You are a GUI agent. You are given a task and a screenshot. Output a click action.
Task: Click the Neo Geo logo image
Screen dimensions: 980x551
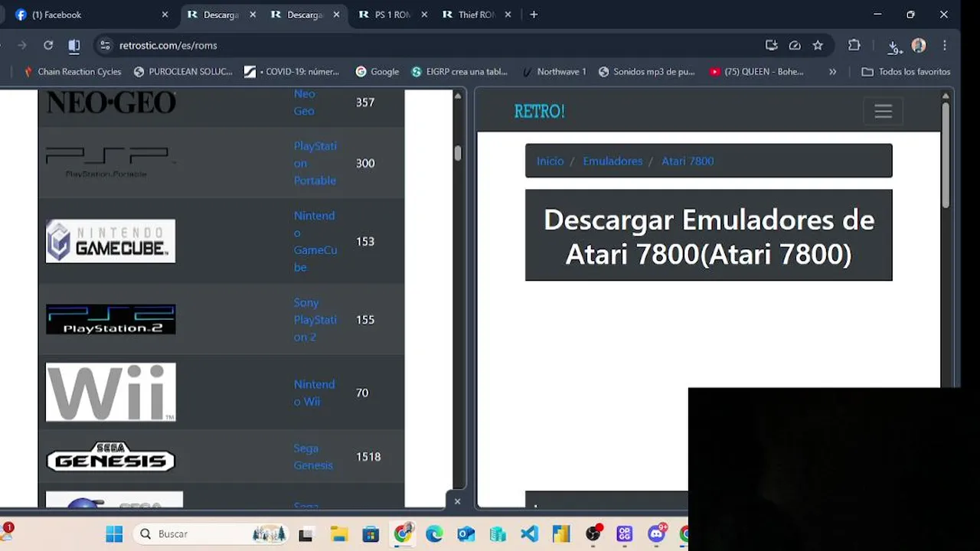pos(111,102)
